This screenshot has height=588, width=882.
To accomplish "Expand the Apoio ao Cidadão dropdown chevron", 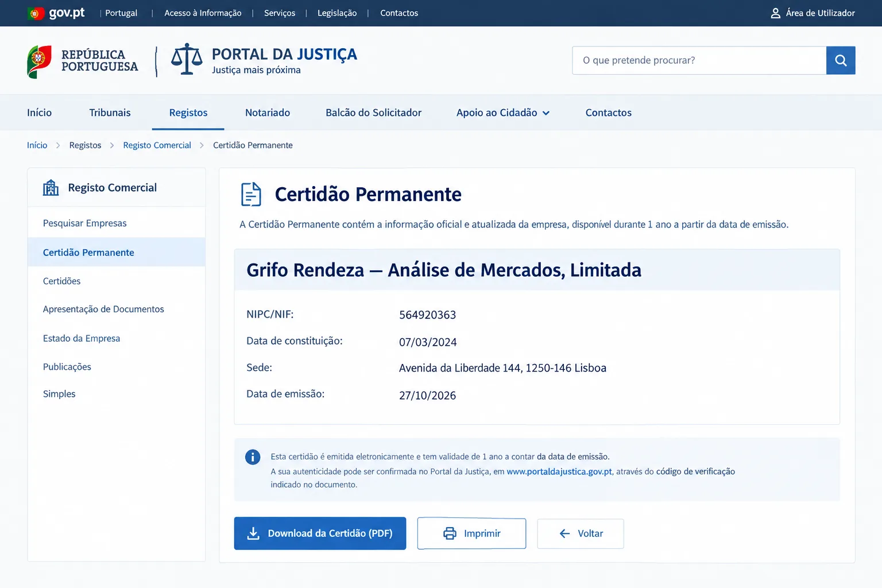I will (546, 113).
